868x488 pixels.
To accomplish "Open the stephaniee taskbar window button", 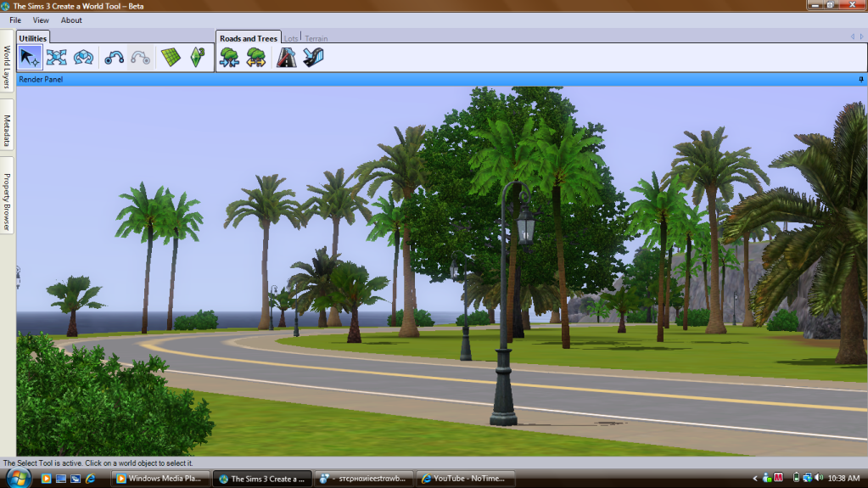I will pos(364,479).
